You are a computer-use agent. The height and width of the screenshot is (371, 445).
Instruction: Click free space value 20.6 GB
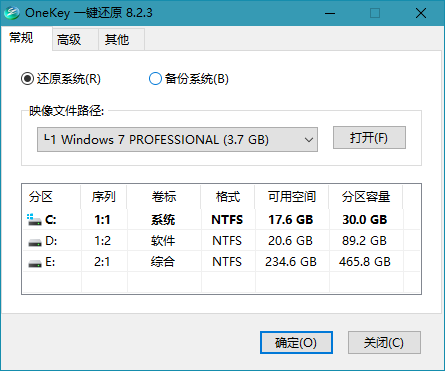tap(290, 241)
